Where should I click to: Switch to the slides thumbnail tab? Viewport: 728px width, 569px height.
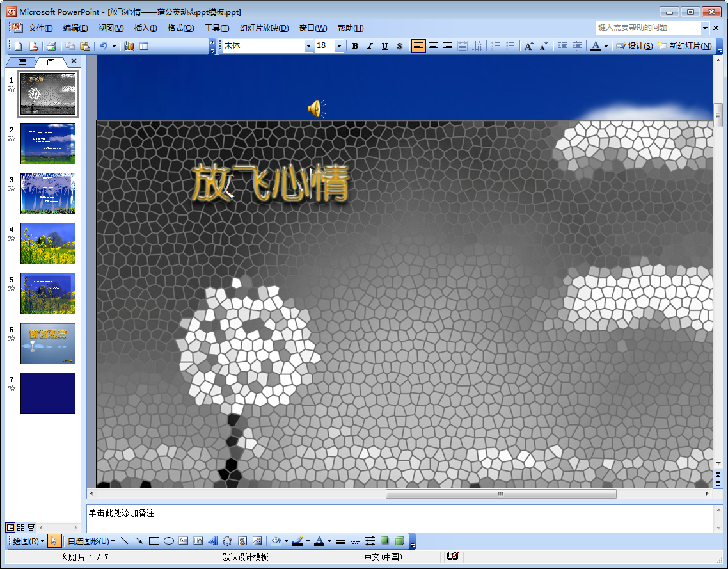[51, 62]
